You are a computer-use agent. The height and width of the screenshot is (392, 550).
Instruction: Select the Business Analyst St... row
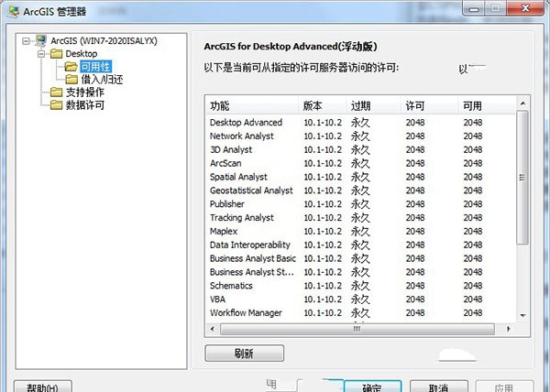360,272
